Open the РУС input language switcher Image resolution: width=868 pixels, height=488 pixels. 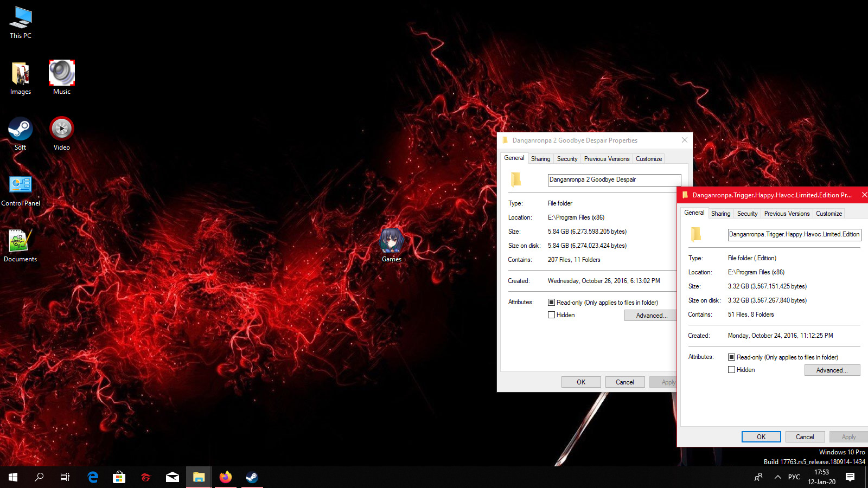coord(794,477)
